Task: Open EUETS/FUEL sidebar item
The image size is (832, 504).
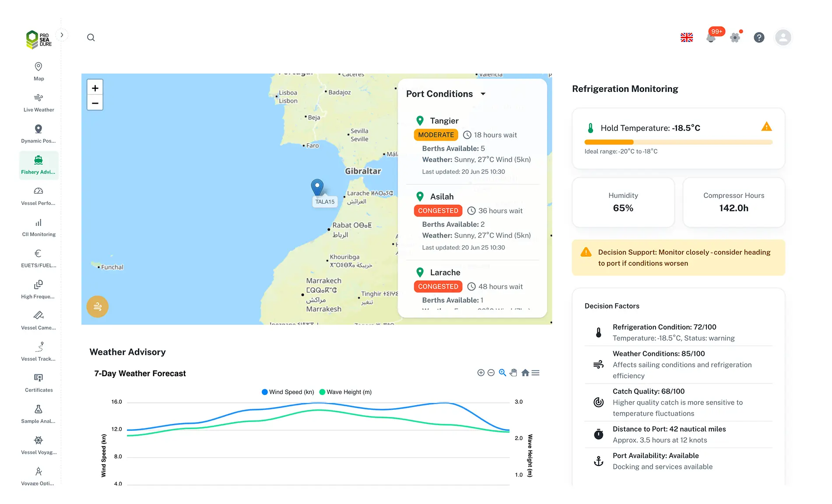Action: tap(39, 258)
